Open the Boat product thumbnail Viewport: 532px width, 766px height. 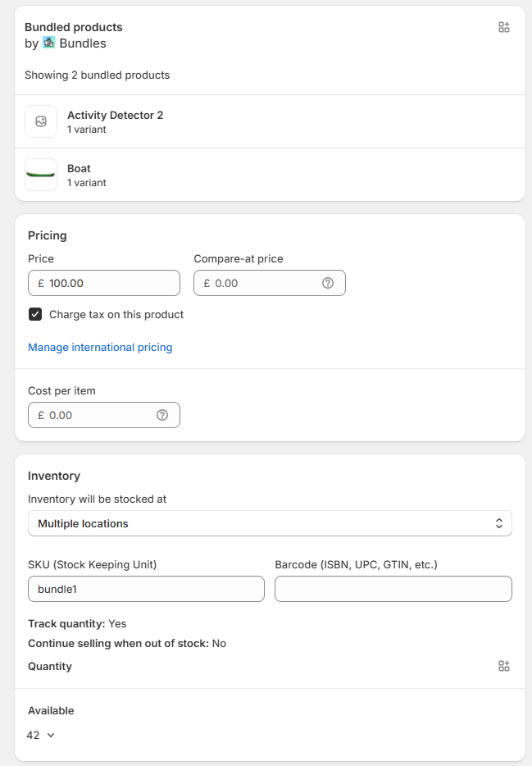tap(41, 175)
